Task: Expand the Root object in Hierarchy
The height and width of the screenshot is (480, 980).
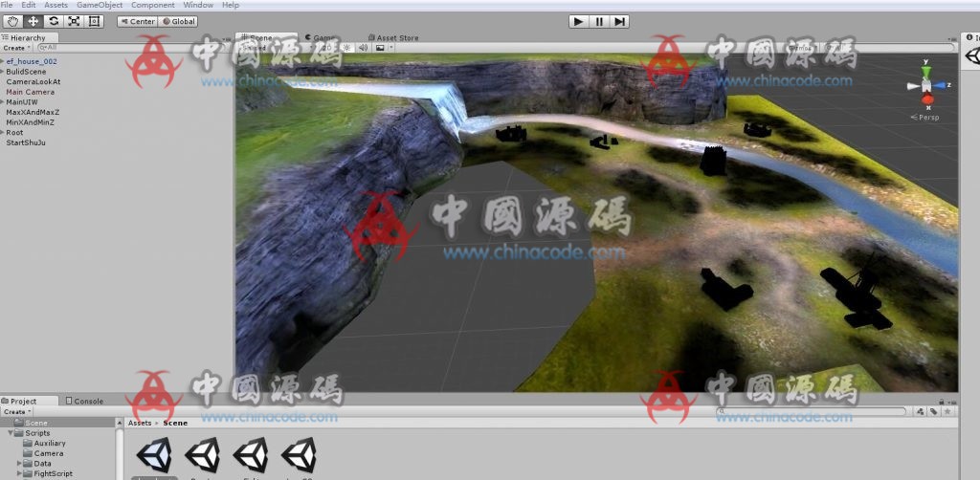Action: (3, 132)
